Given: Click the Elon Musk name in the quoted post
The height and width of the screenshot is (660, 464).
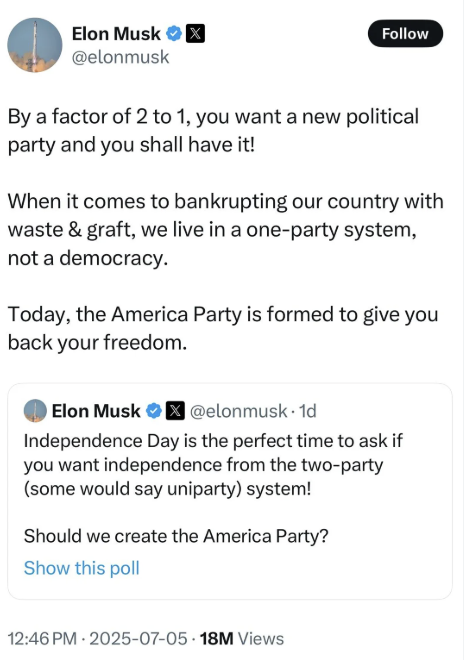Looking at the screenshot, I should pyautogui.click(x=96, y=411).
